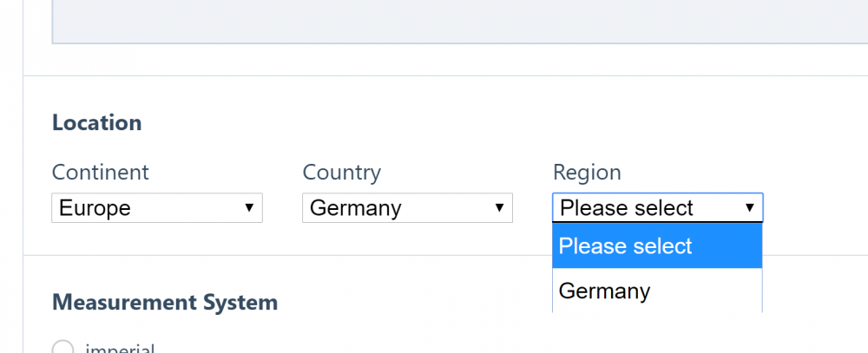Click the Location section heading

tap(97, 123)
